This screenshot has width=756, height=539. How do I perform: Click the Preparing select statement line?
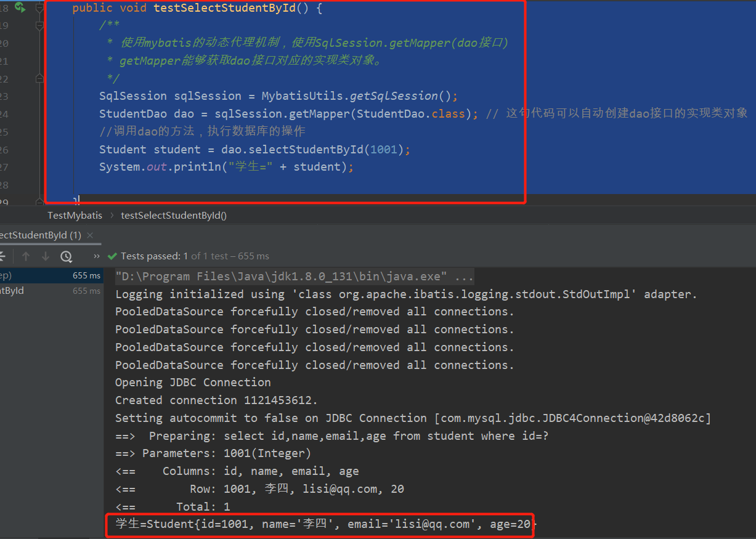click(331, 436)
